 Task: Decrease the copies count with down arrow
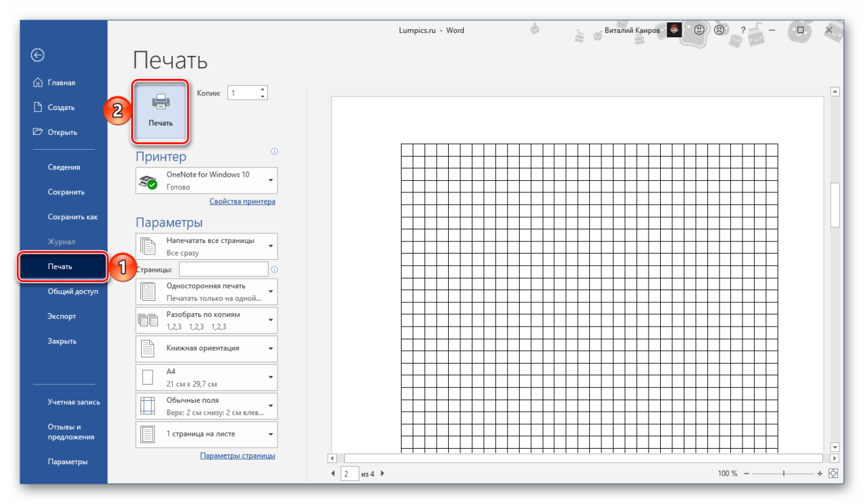click(x=263, y=96)
